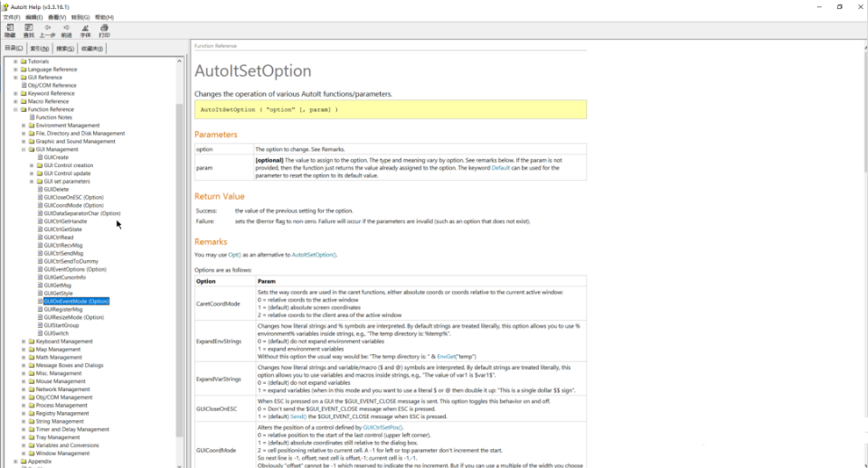Follow the AutoItSetOption() link in Remarks
This screenshot has width=868, height=468.
coord(314,255)
